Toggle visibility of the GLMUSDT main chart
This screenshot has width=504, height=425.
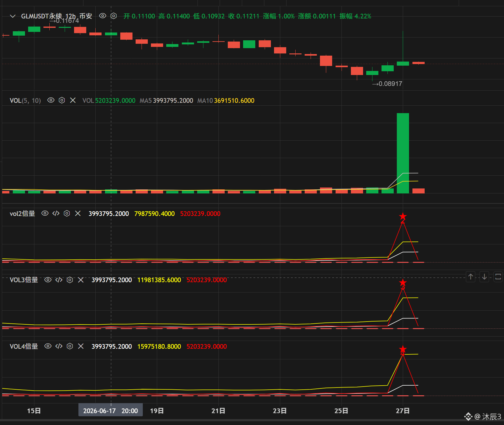tap(102, 16)
